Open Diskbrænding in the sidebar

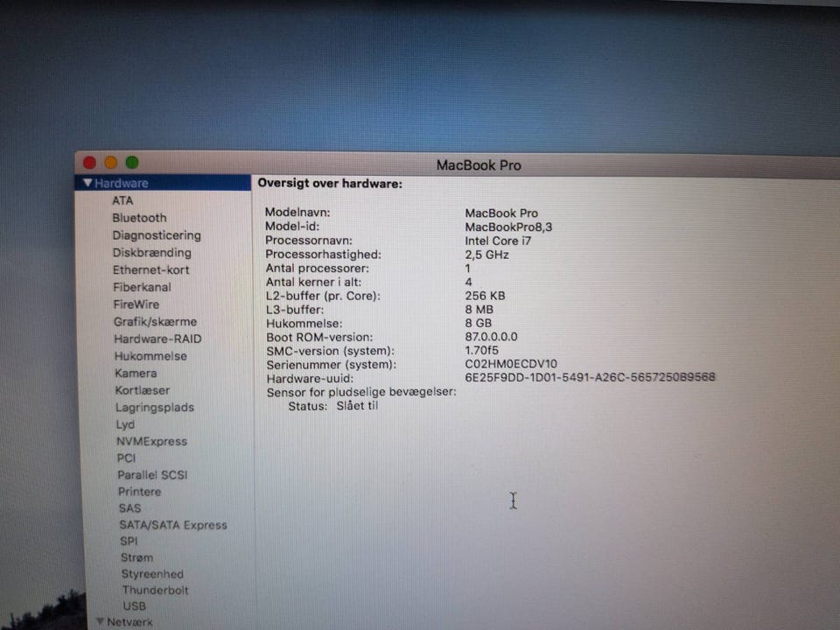(x=151, y=252)
